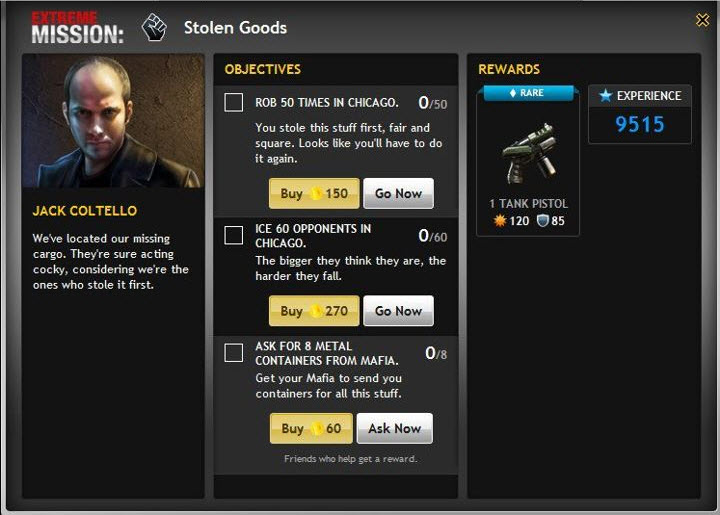Click the attack stat icon showing 120
This screenshot has height=515, width=720.
point(500,221)
